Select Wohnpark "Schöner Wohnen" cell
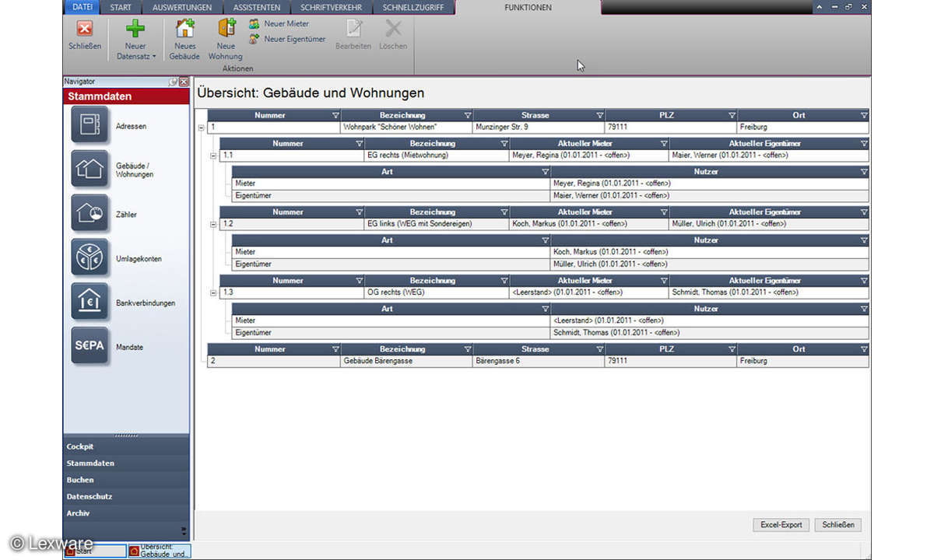The image size is (934, 560). [x=406, y=127]
